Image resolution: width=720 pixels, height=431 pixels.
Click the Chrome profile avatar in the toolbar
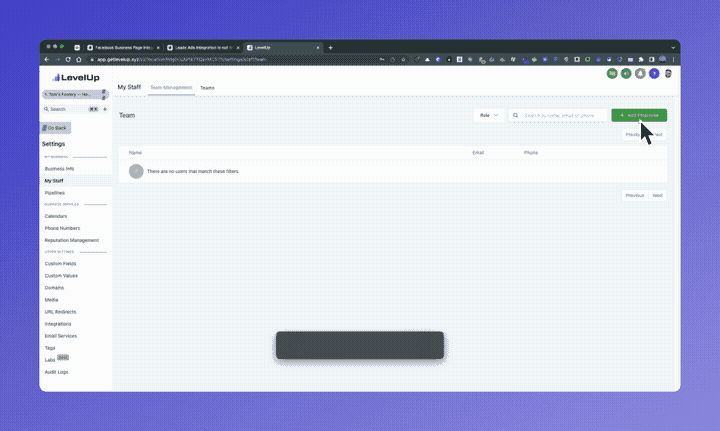663,60
